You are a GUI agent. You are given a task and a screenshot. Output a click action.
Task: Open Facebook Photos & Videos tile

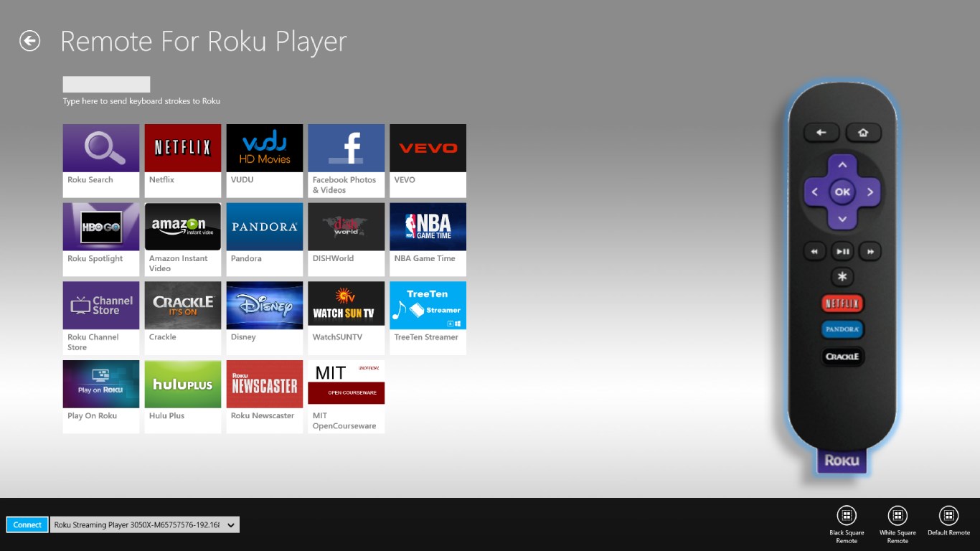(x=347, y=161)
